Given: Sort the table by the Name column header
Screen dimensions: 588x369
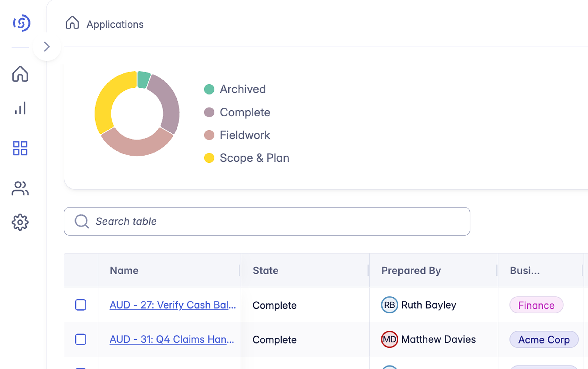Looking at the screenshot, I should coord(124,270).
